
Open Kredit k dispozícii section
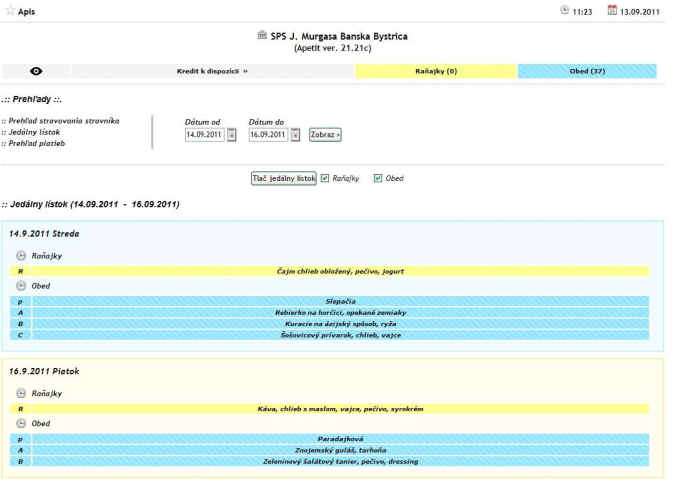pyautogui.click(x=213, y=72)
